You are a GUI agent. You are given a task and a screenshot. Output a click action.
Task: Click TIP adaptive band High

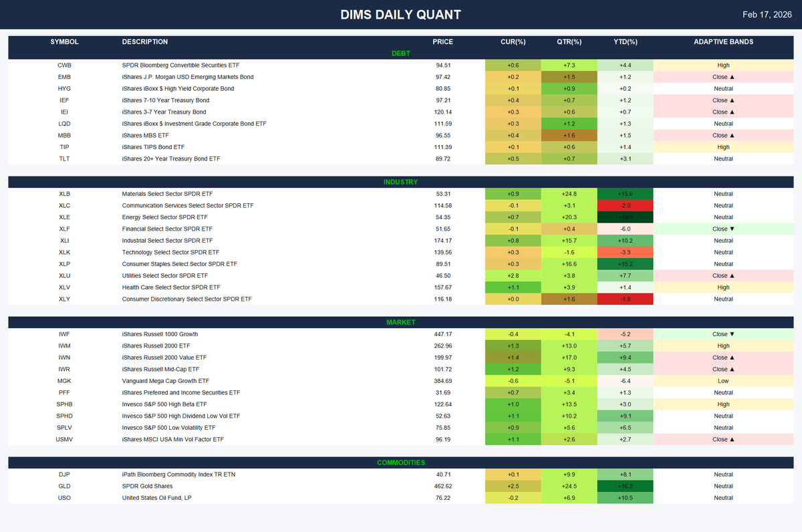pyautogui.click(x=723, y=147)
